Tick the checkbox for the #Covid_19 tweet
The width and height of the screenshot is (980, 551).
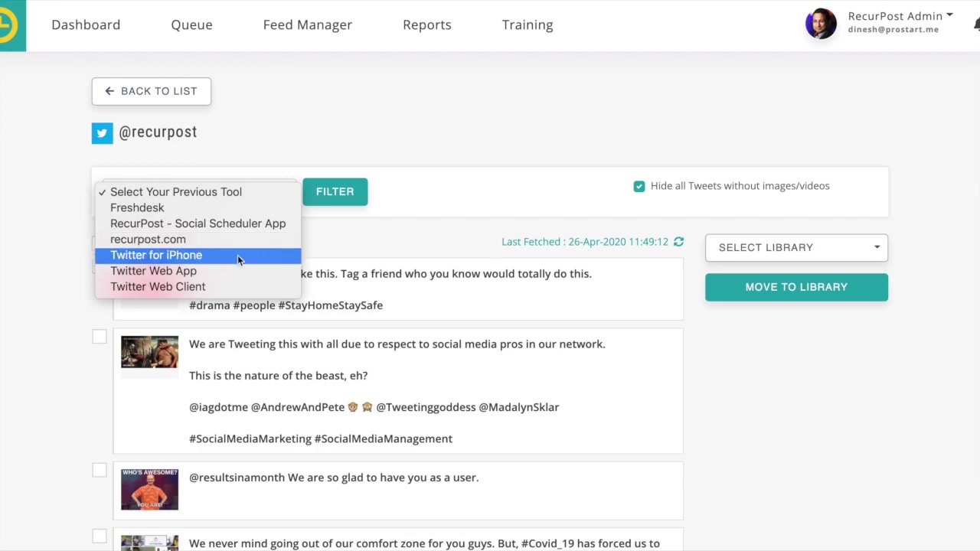tap(100, 536)
